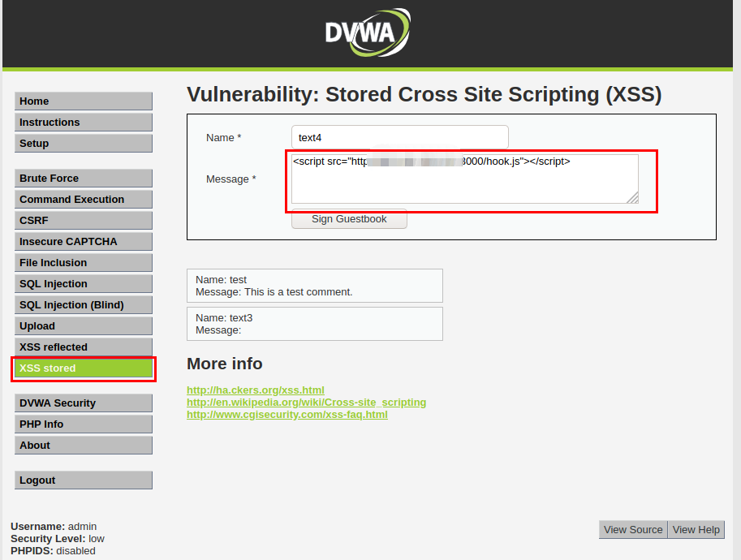The height and width of the screenshot is (560, 741).
Task: Open the cgisecurity xss-faq link
Action: coord(286,415)
